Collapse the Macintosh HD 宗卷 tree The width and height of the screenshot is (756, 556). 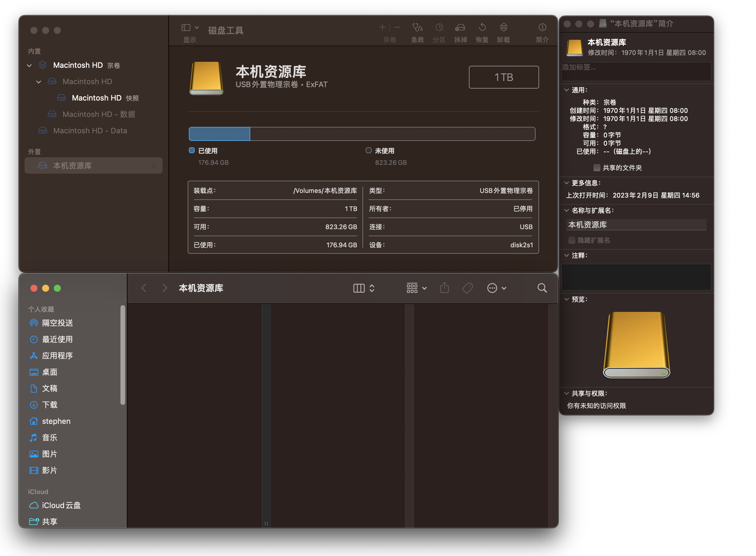(29, 65)
